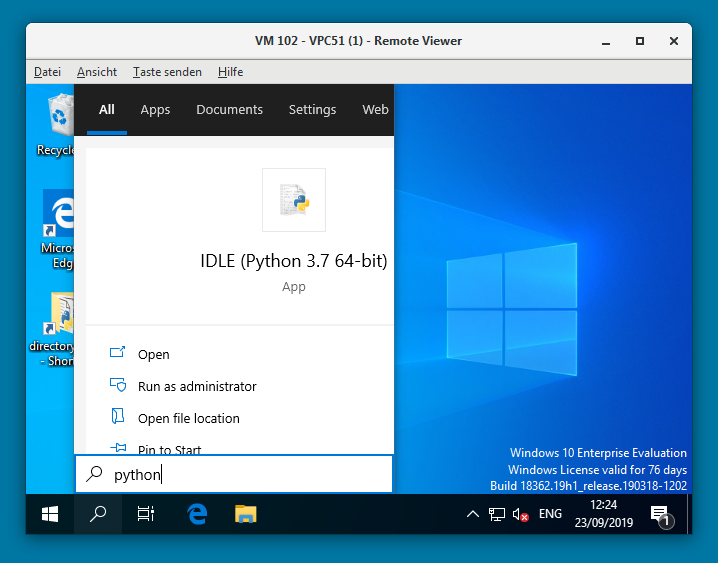This screenshot has height=563, width=718.
Task: Choose Open file location
Action: (239, 418)
